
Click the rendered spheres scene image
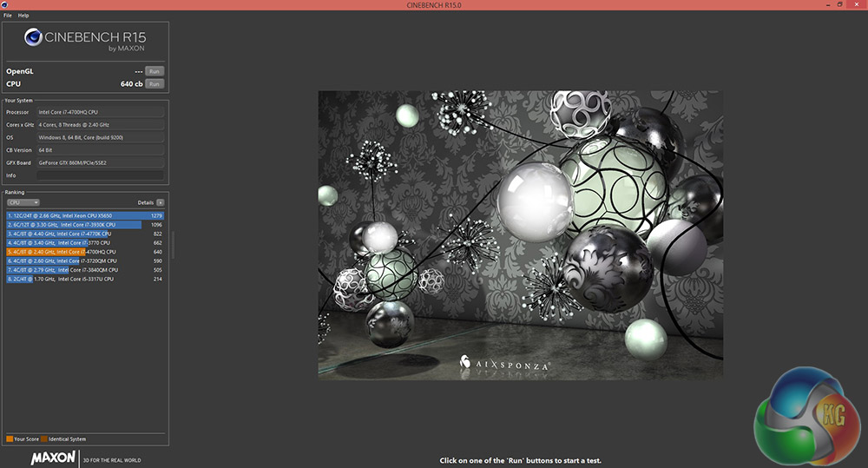click(520, 234)
